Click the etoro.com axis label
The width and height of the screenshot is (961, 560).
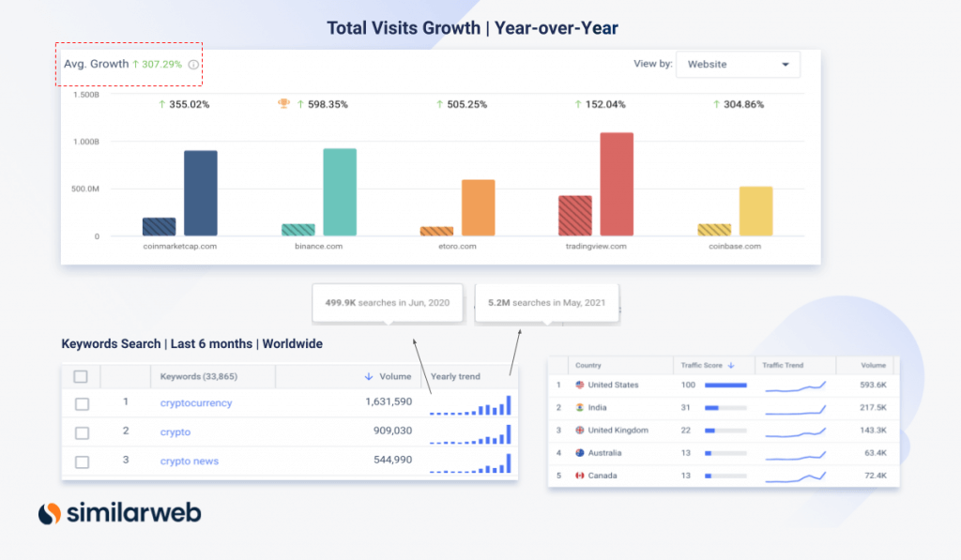[457, 247]
